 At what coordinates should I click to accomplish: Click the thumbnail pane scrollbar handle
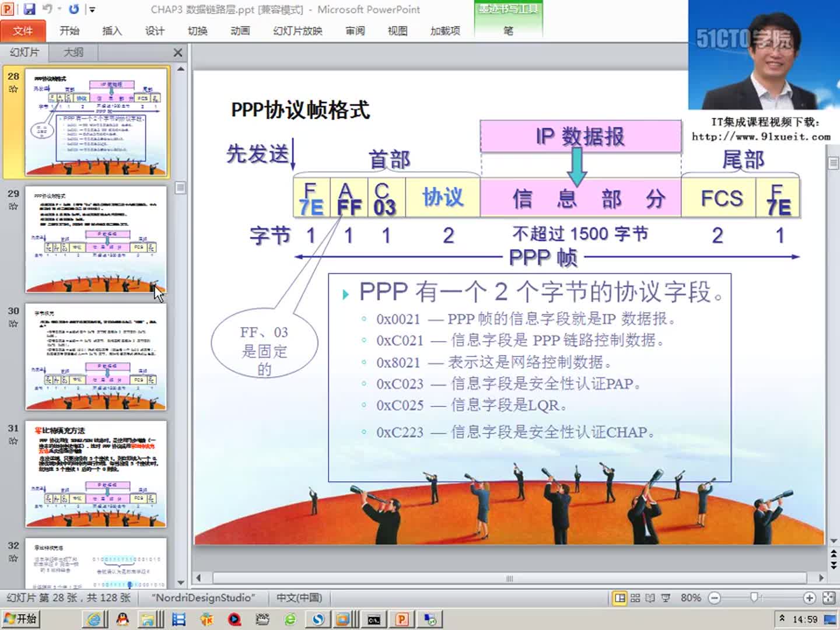point(181,187)
